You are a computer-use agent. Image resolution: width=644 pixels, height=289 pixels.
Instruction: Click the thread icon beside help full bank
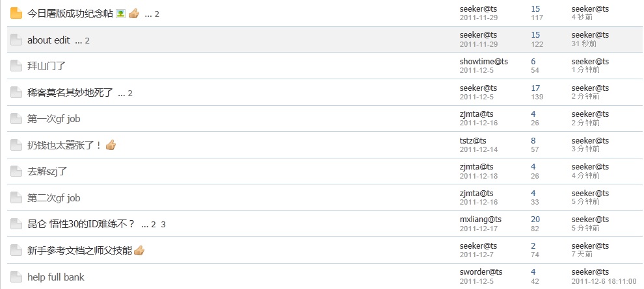tap(16, 277)
